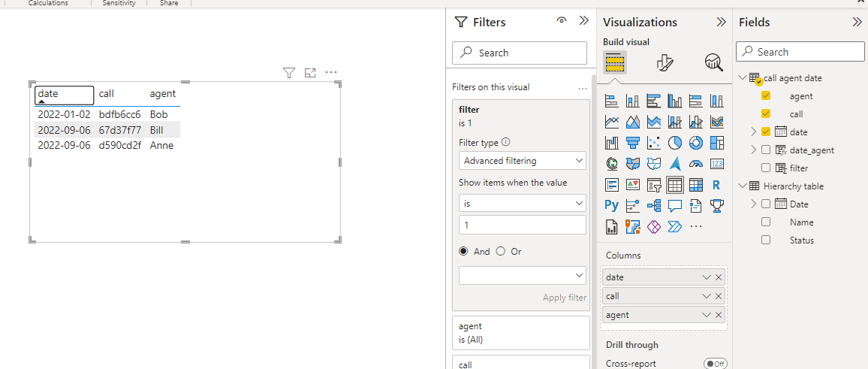868x369 pixels.
Task: Expand the date hierarchy field
Action: pos(753,132)
